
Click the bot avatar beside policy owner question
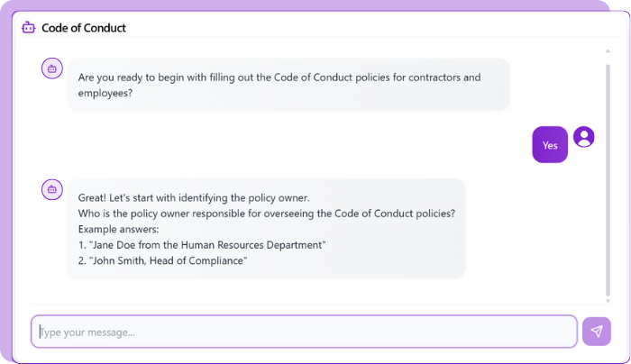tap(52, 189)
